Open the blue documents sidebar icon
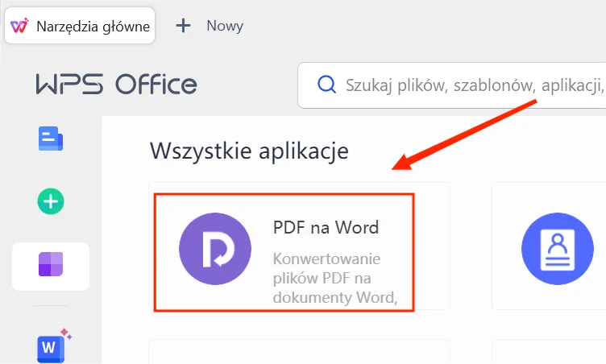The height and width of the screenshot is (364, 606). [51, 139]
